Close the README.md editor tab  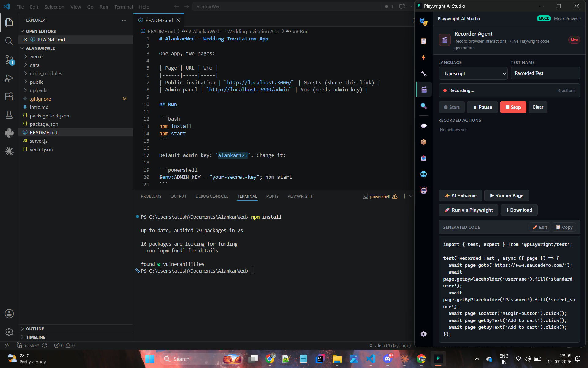[x=178, y=20]
